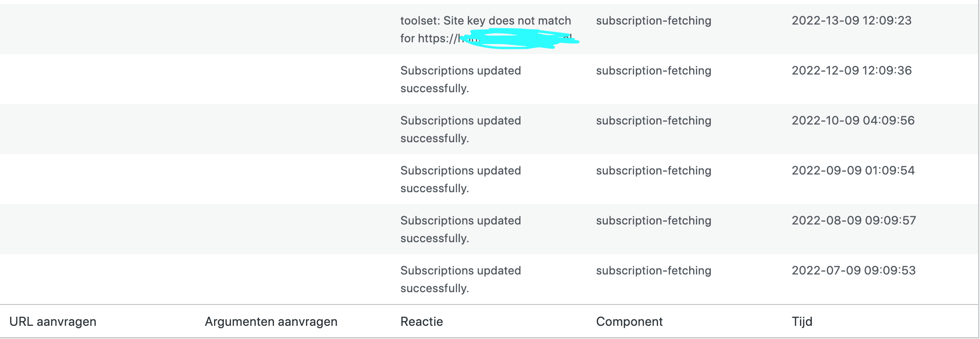
Task: Select timestamp 2022-10-09 04:09:56
Action: (x=853, y=120)
